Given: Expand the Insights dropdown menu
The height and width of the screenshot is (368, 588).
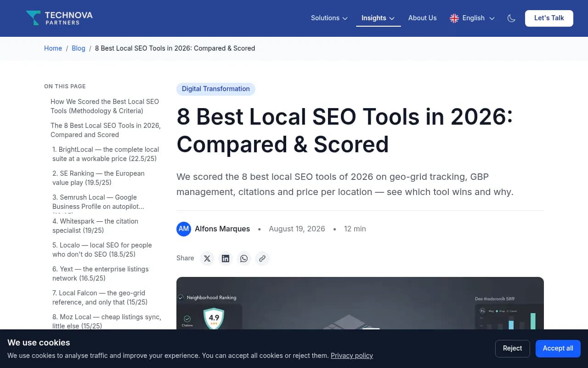Looking at the screenshot, I should tap(378, 18).
